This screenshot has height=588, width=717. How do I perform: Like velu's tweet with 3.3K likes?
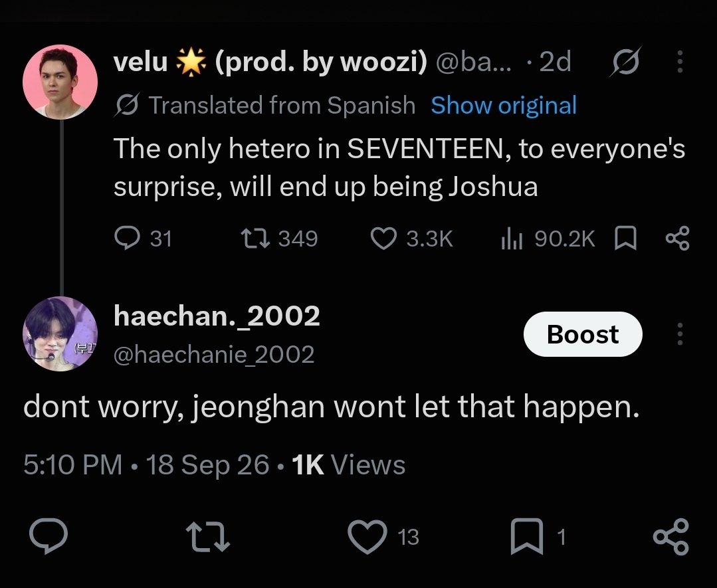coord(411,239)
